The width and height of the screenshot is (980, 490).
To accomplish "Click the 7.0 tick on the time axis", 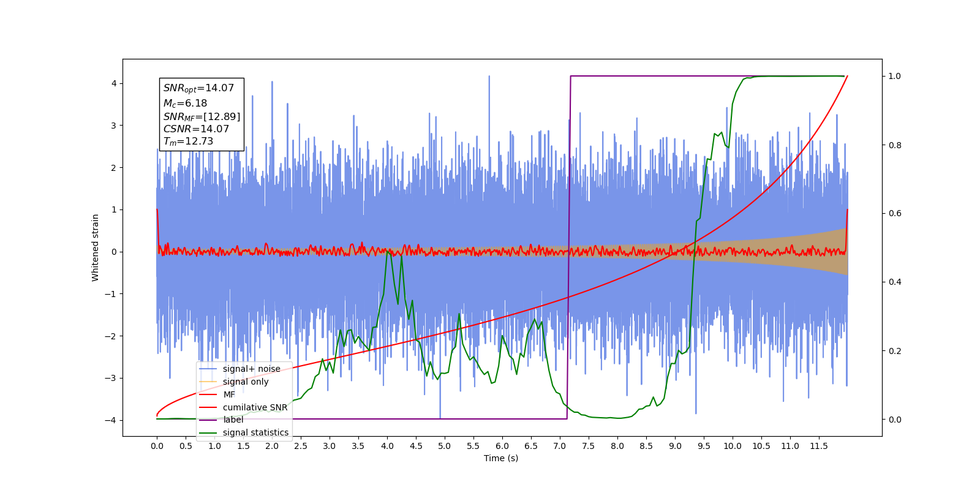I will click(560, 446).
